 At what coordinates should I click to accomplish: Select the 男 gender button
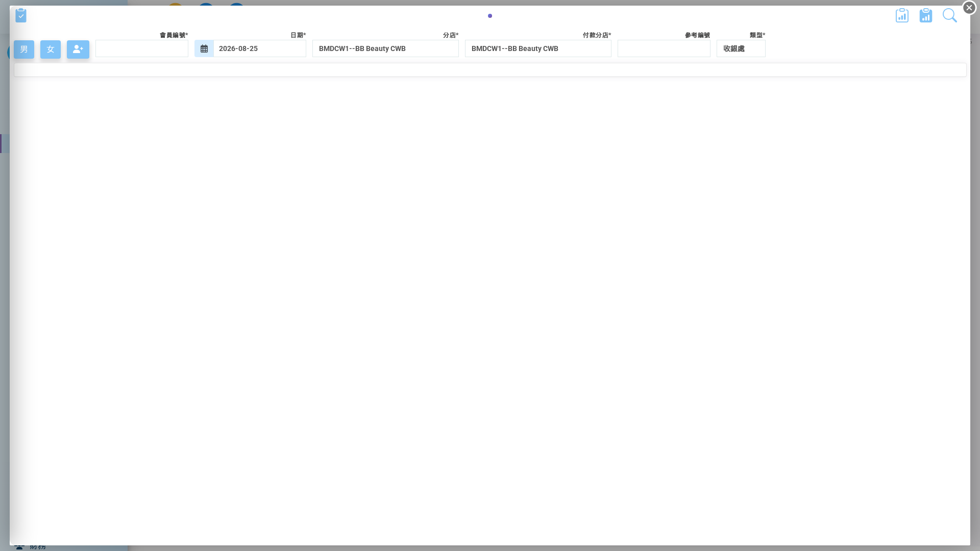point(24,49)
